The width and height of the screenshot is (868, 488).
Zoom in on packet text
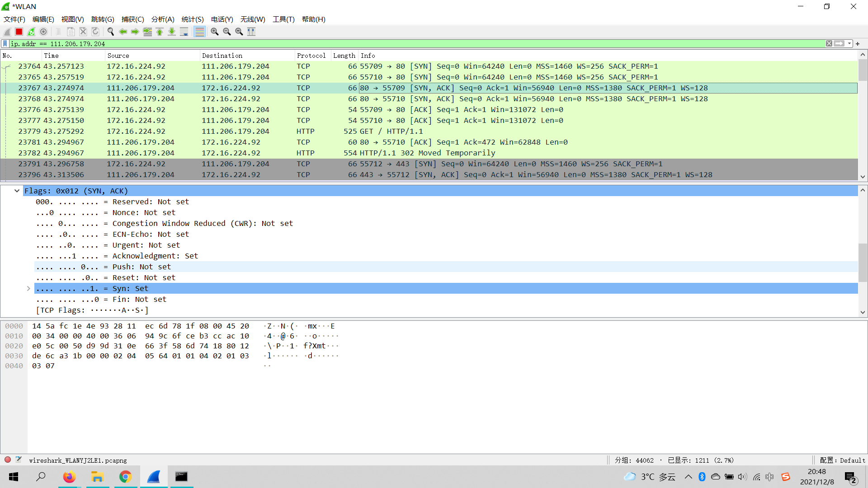[215, 32]
